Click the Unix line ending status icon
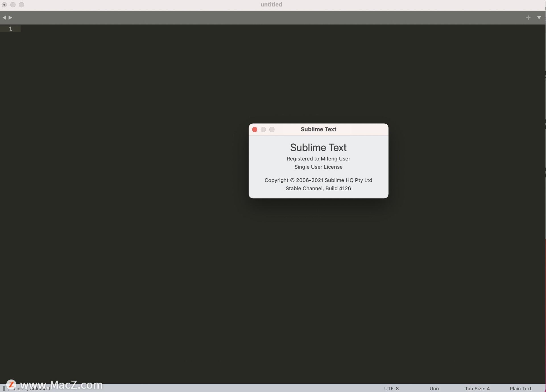The height and width of the screenshot is (392, 546). point(435,388)
